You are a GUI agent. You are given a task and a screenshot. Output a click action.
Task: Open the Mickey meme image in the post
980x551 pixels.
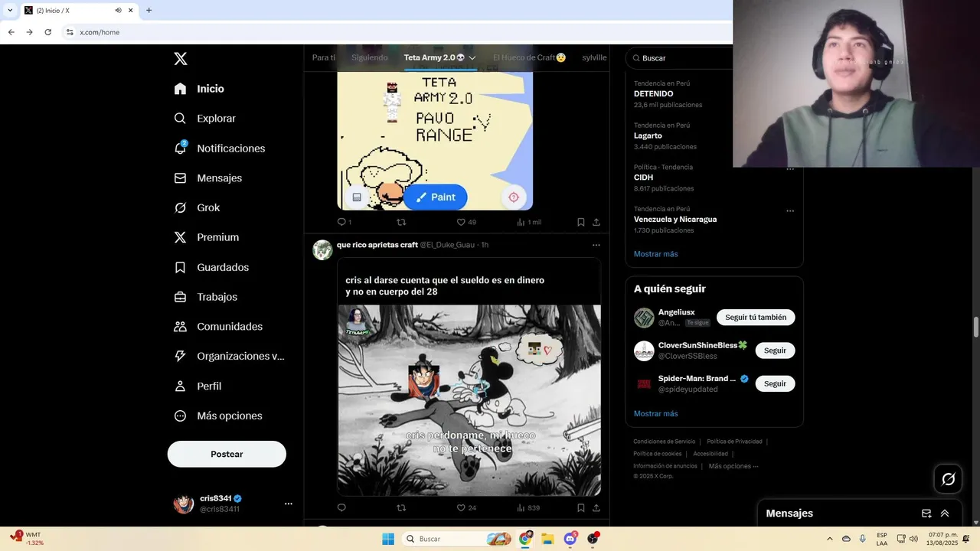pos(469,400)
